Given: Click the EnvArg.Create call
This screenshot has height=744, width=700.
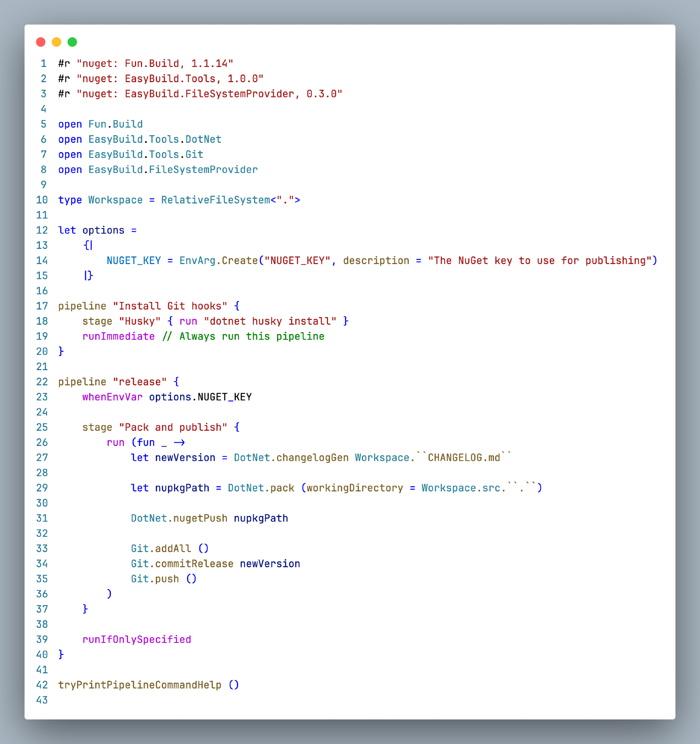Looking at the screenshot, I should click(x=218, y=261).
